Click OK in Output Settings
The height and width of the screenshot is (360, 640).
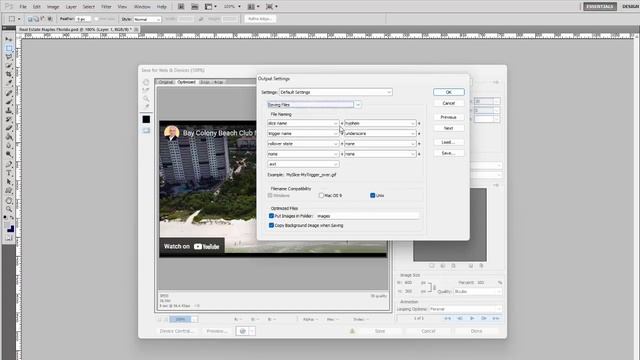pos(449,92)
